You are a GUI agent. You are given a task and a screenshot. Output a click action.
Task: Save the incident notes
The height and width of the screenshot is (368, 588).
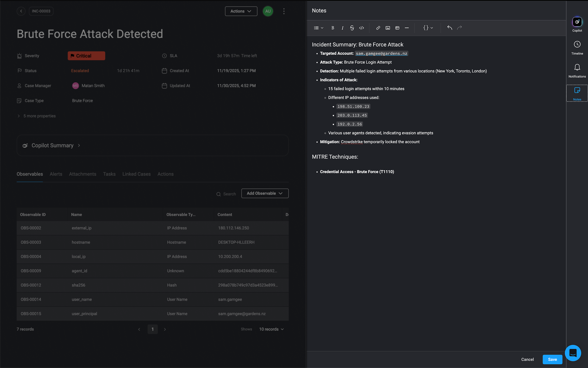click(x=552, y=359)
